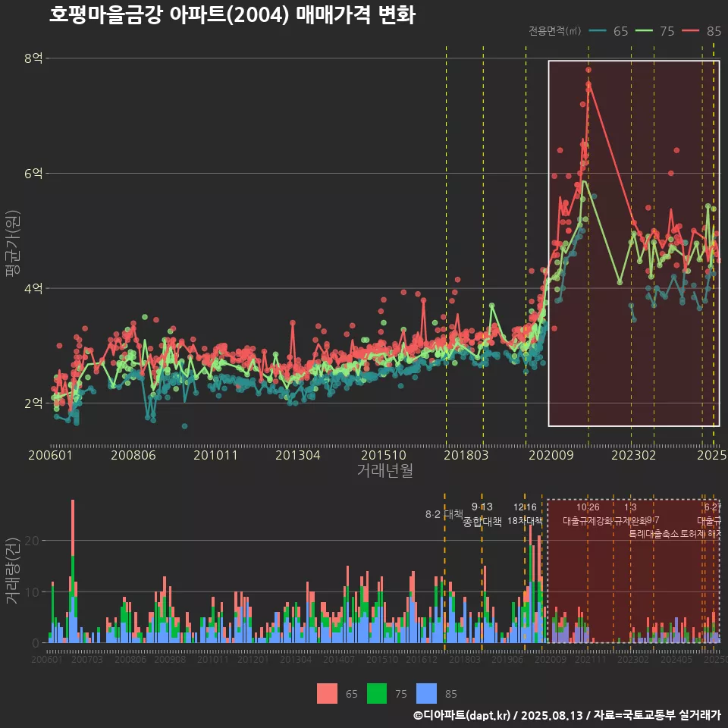Click 202405 on the volume chart x-axis
Screen dimensions: 728x728
pyautogui.click(x=676, y=659)
